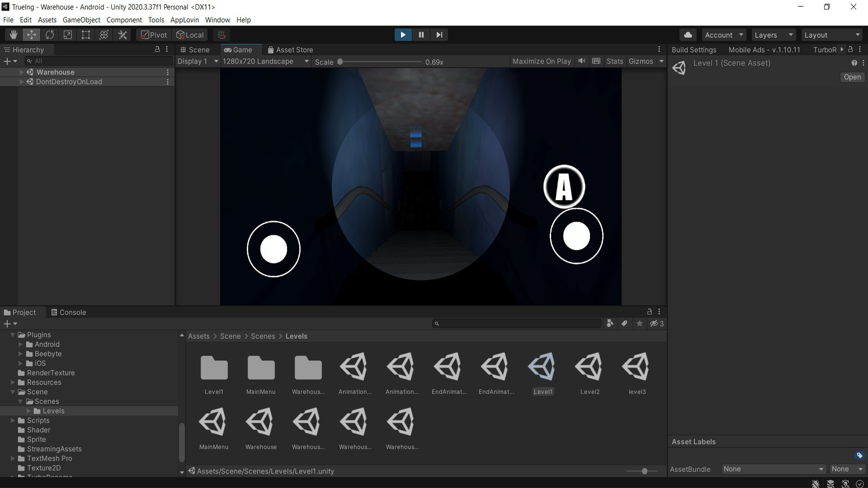Image resolution: width=868 pixels, height=488 pixels.
Task: Click the Open button for Level 1
Action: 852,77
